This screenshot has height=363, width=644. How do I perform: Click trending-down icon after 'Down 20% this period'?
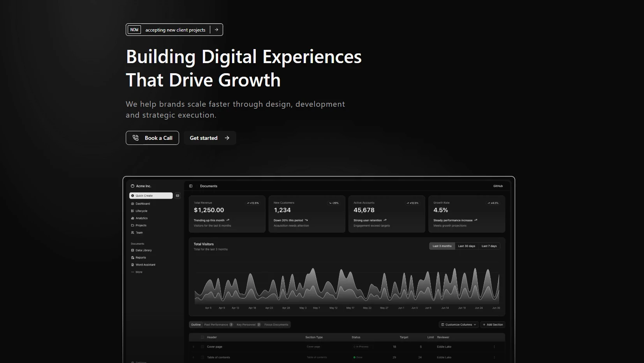click(x=306, y=220)
